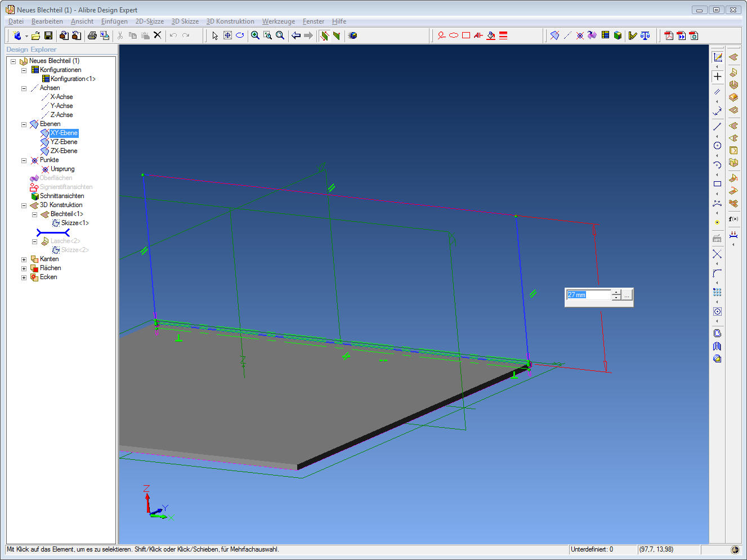747x560 pixels.
Task: Toggle the sketch display mode button in toolbar
Action: tap(324, 35)
